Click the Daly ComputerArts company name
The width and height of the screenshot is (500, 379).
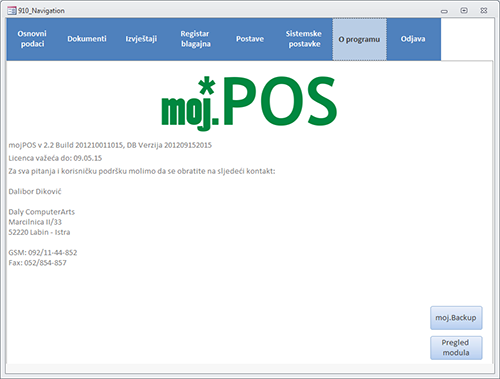pos(42,212)
